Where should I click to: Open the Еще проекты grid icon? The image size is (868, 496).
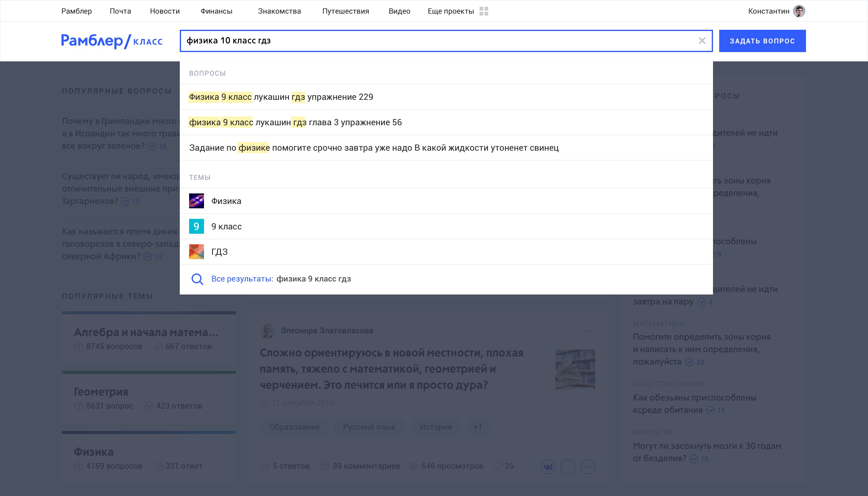(484, 11)
